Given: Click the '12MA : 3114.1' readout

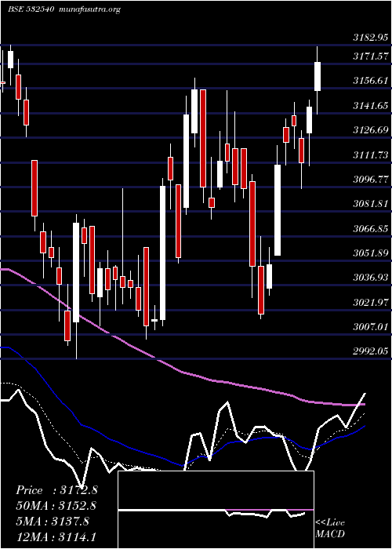Looking at the screenshot, I should pyautogui.click(x=56, y=536).
